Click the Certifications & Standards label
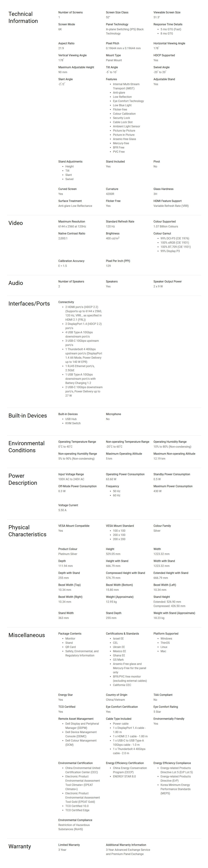208x868 pixels. click(122, 634)
